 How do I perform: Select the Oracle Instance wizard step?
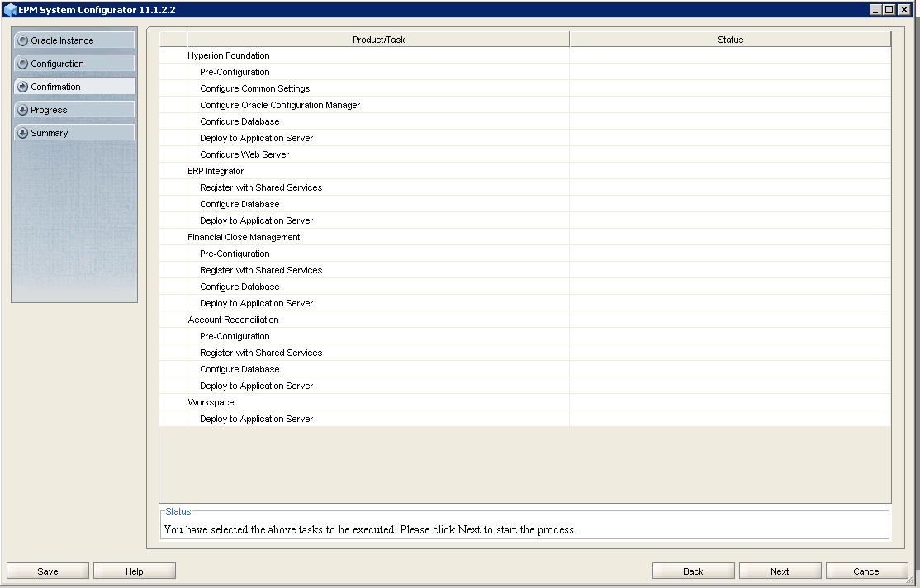pos(74,40)
